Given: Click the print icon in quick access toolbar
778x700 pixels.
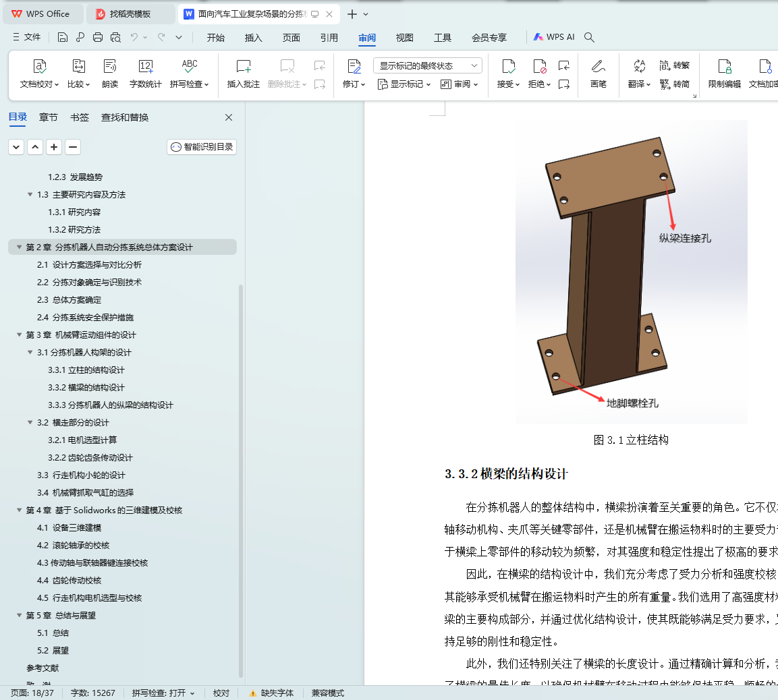Looking at the screenshot, I should (98, 37).
